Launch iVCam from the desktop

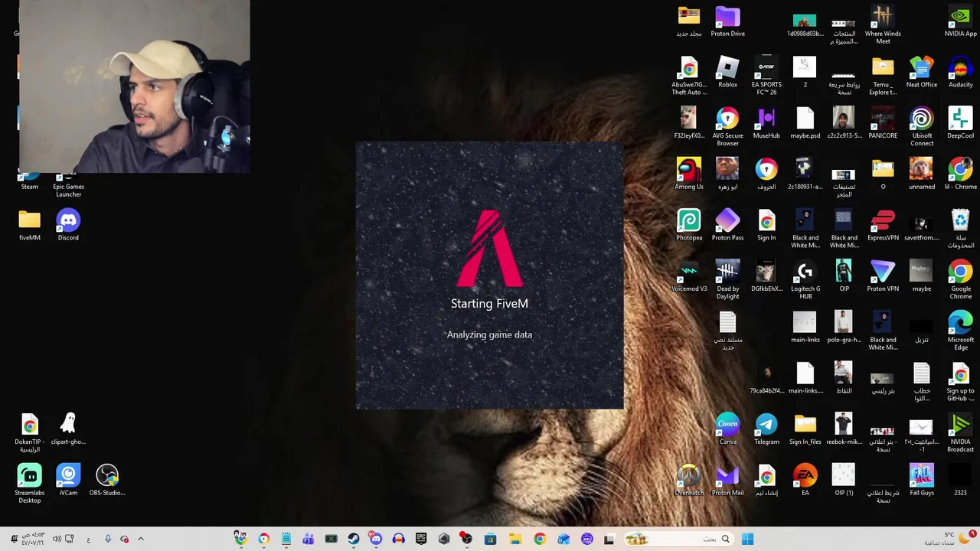pyautogui.click(x=68, y=481)
